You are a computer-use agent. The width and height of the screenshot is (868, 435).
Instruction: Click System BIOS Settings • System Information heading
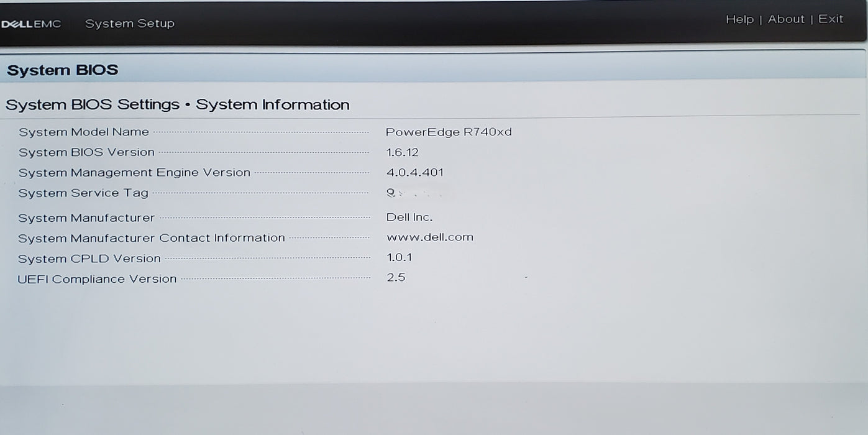click(178, 104)
